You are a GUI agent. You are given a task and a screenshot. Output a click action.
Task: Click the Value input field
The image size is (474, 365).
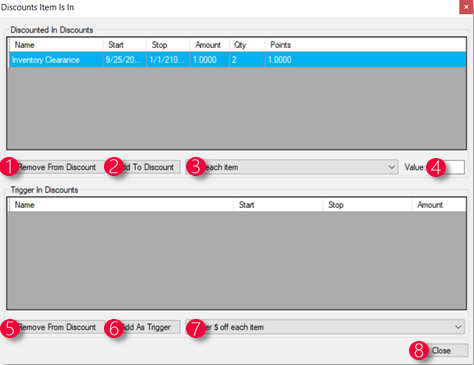point(446,167)
